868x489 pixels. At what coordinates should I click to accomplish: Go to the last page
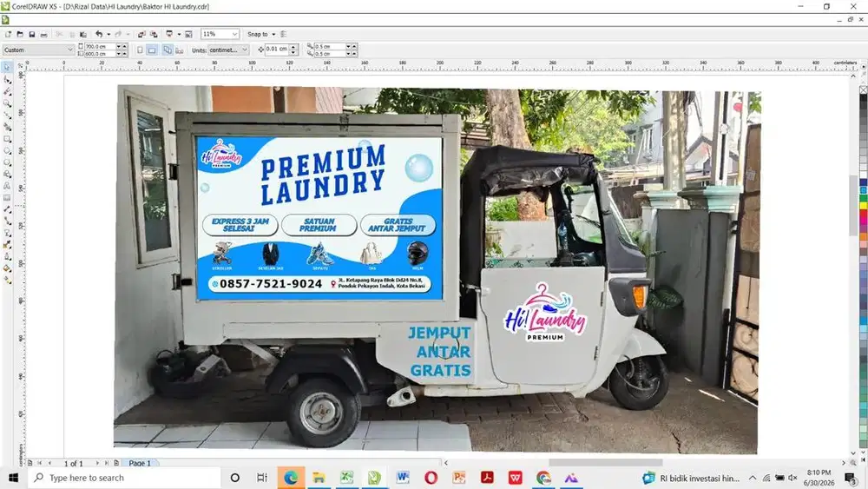coord(106,463)
